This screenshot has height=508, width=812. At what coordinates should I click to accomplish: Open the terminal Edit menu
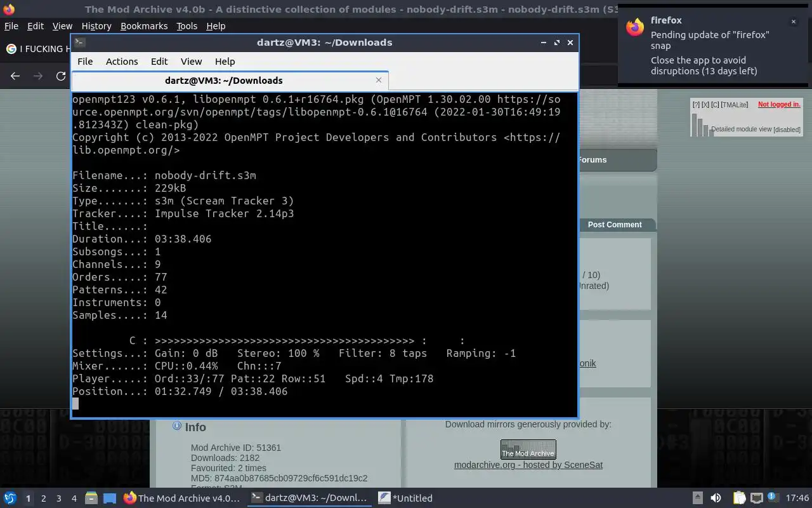[159, 62]
